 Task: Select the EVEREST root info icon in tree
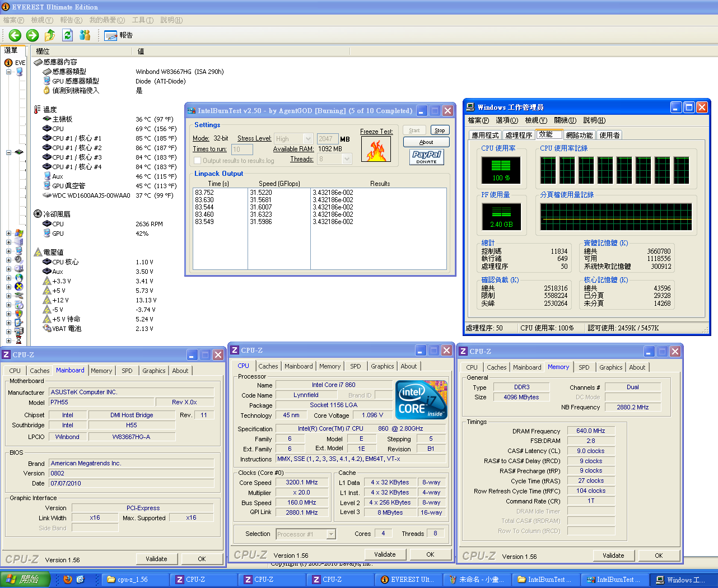[x=8, y=63]
